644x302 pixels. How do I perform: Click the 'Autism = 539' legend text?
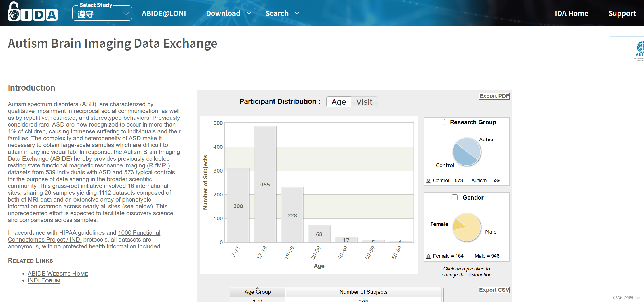point(486,181)
